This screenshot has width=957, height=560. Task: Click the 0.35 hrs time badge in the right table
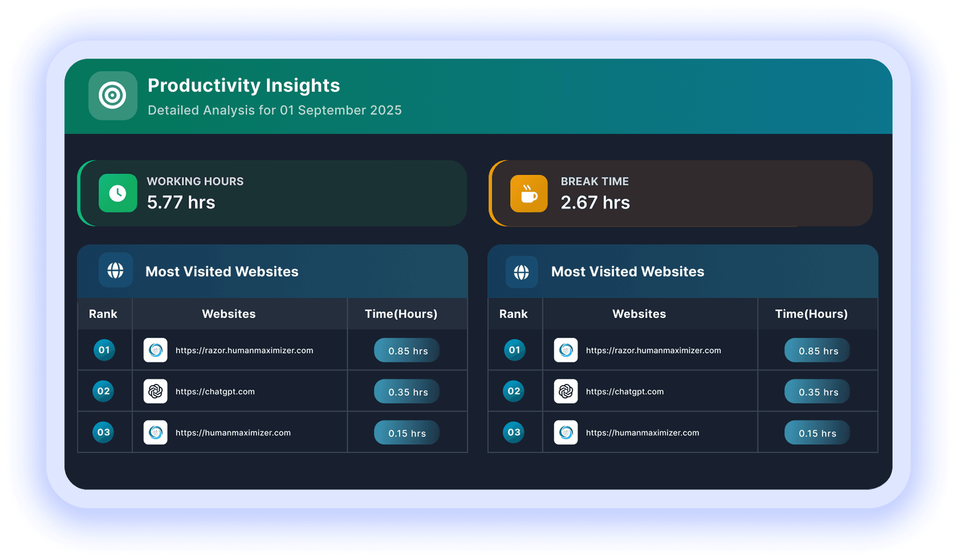[x=816, y=392]
